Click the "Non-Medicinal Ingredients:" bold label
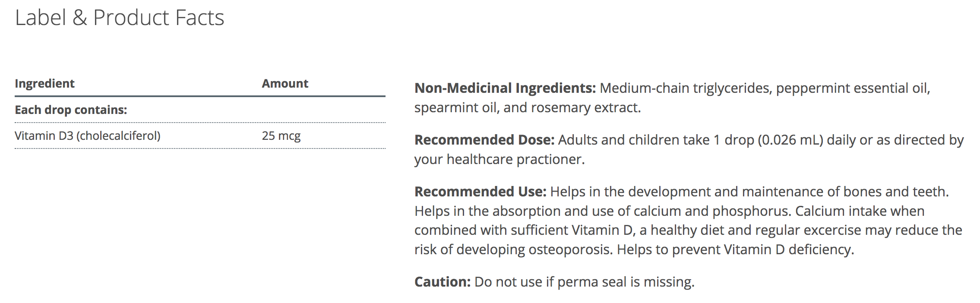This screenshot has width=980, height=303. point(505,88)
